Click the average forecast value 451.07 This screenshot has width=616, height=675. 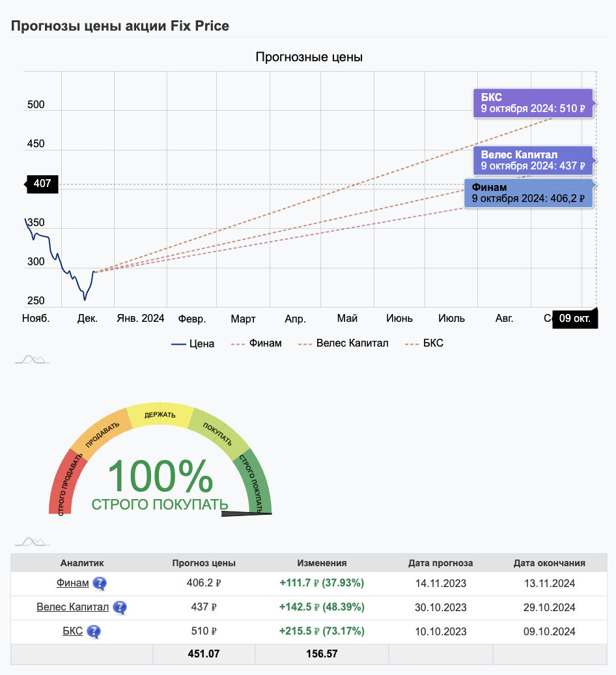tap(204, 654)
